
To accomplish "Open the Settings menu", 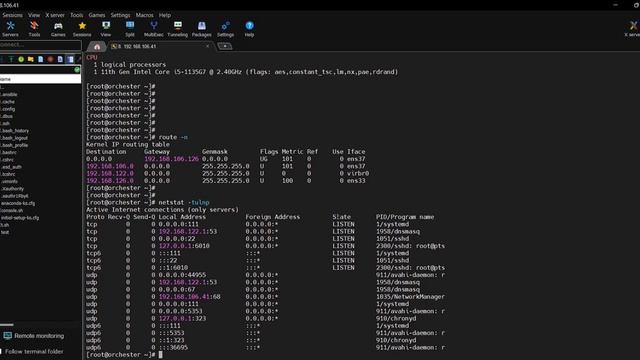I will point(120,15).
